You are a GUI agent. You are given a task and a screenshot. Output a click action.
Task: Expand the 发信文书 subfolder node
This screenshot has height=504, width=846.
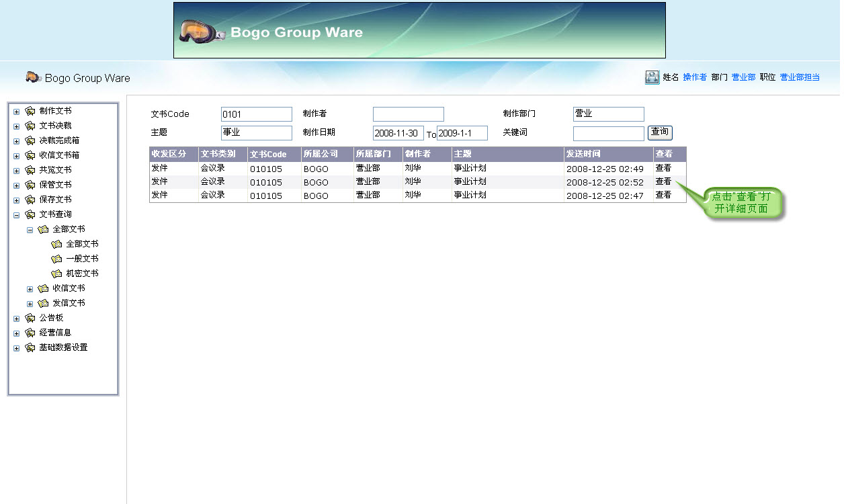30,304
